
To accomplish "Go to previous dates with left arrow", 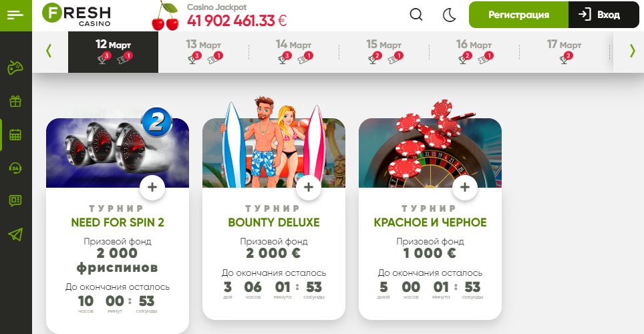I will coord(49,51).
